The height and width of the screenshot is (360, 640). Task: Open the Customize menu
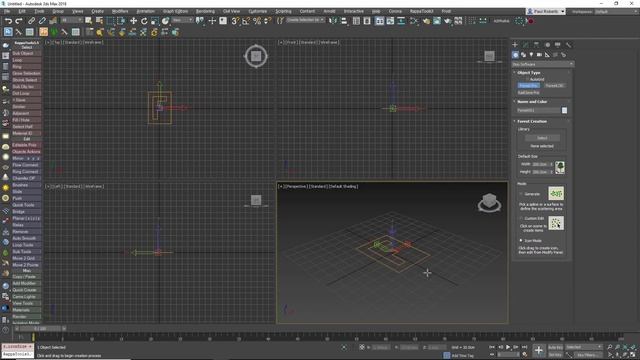258,11
